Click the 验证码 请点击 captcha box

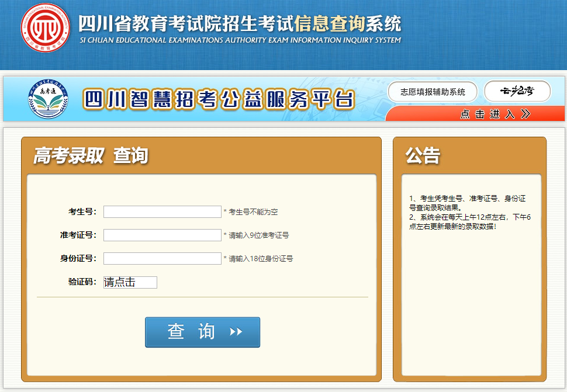pyautogui.click(x=130, y=282)
